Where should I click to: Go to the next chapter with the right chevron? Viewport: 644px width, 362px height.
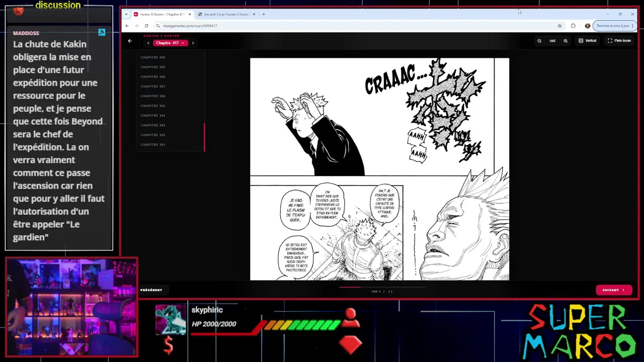tap(193, 43)
